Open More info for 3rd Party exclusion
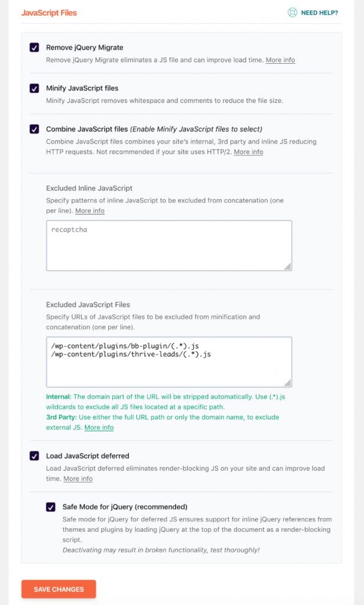 pyautogui.click(x=99, y=428)
